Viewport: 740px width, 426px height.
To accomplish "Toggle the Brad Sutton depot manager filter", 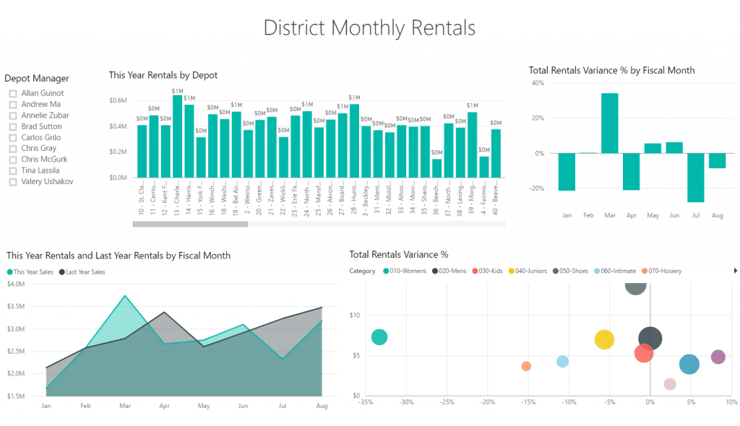I will [x=13, y=127].
